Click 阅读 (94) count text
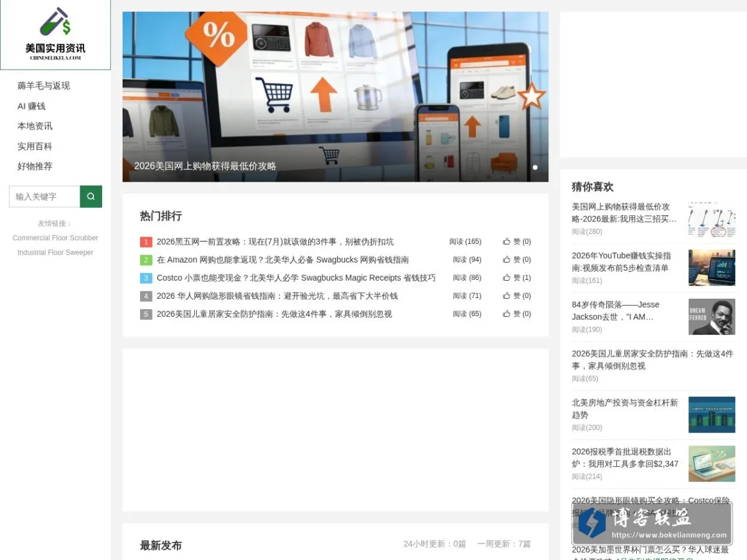The height and width of the screenshot is (560, 747). click(x=467, y=259)
